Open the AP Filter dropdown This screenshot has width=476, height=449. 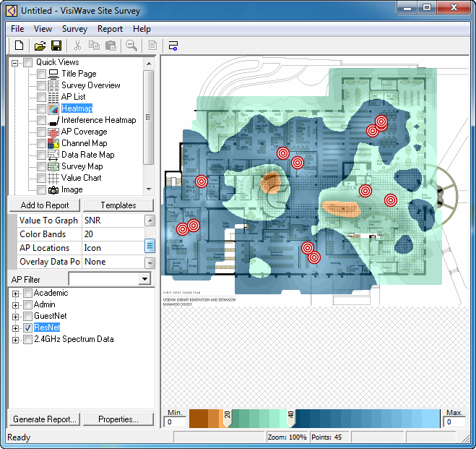tap(145, 279)
